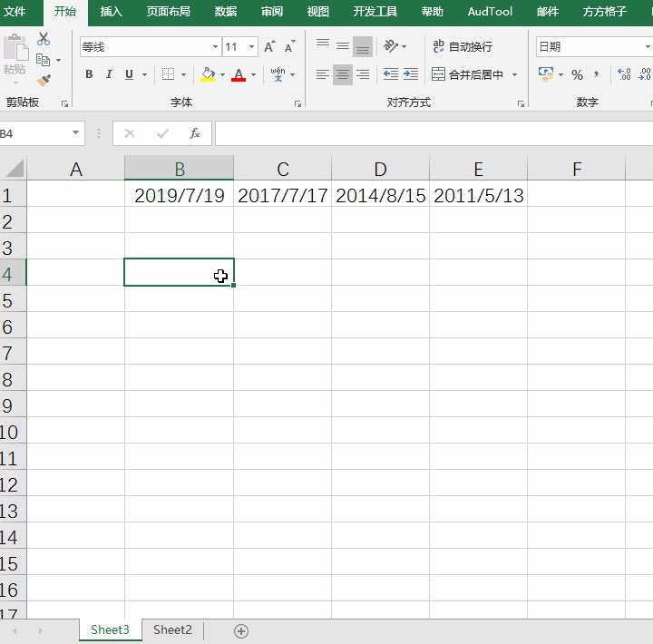The image size is (653, 644).
Task: Open font color dropdown arrow
Action: tap(253, 75)
